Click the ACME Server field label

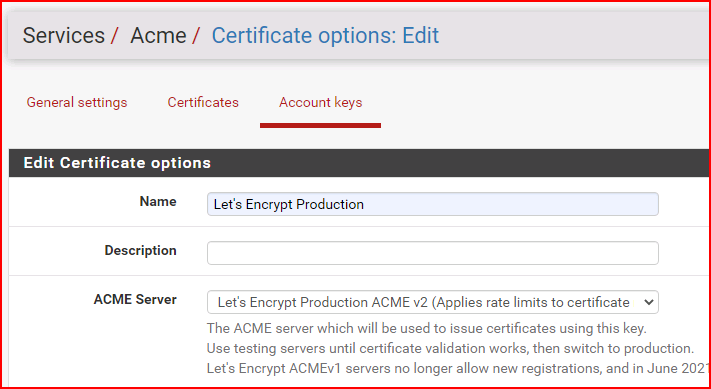point(135,300)
